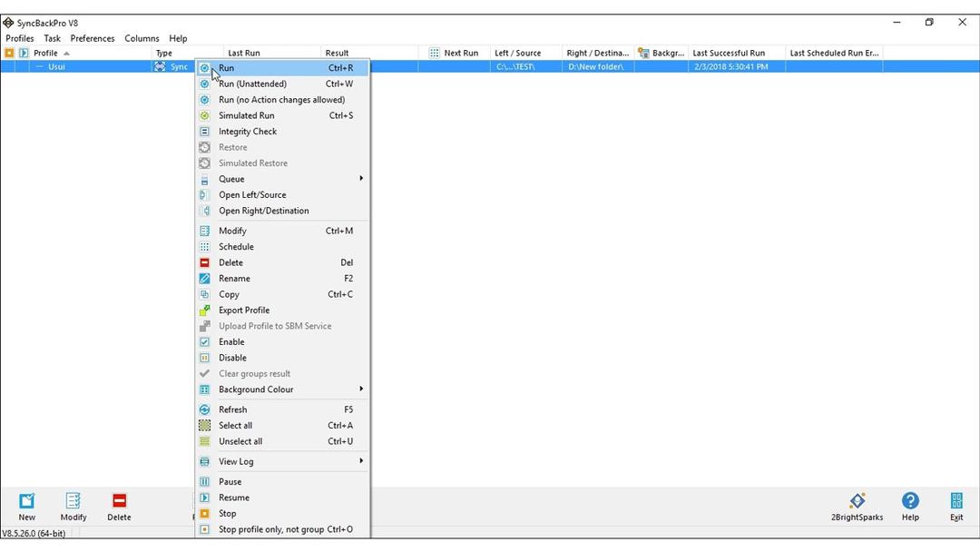Select the Run icon in the context menu
Viewport: 980px width, 552px height.
[x=203, y=67]
